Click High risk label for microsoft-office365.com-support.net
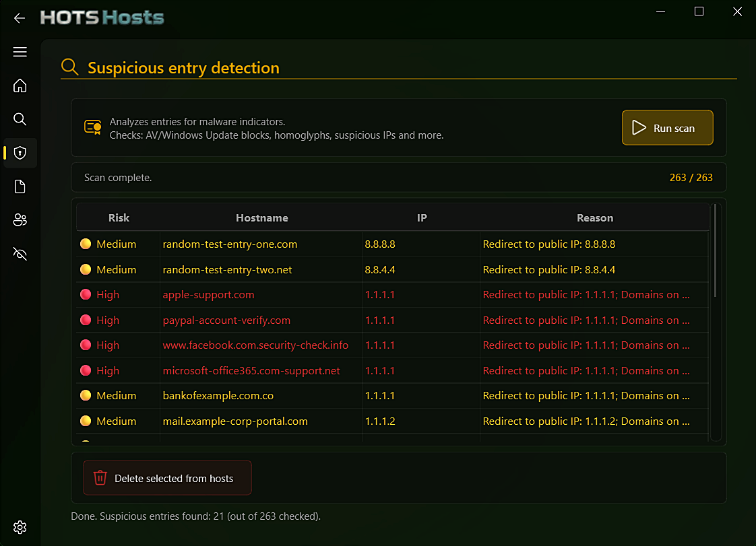The image size is (756, 546). (x=108, y=370)
